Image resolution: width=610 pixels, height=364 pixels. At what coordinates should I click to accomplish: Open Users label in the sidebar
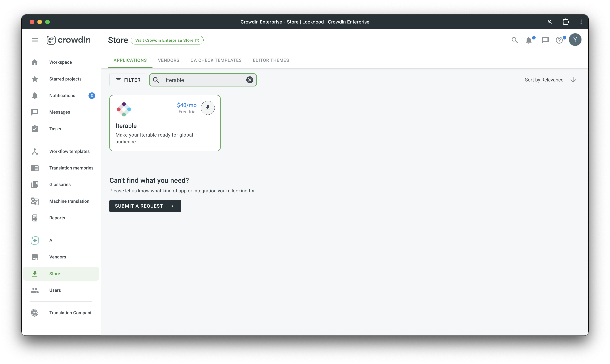55,290
